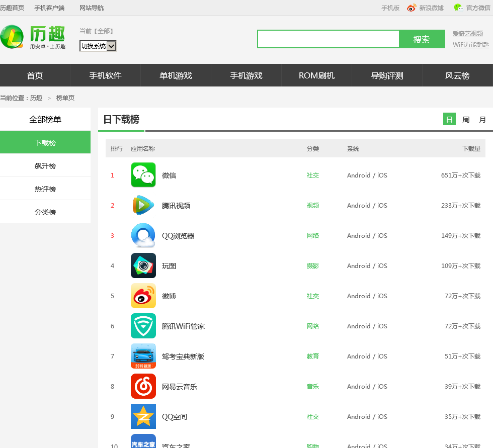Select 热评榜 in sidebar
The height and width of the screenshot is (448, 493).
pyautogui.click(x=45, y=189)
